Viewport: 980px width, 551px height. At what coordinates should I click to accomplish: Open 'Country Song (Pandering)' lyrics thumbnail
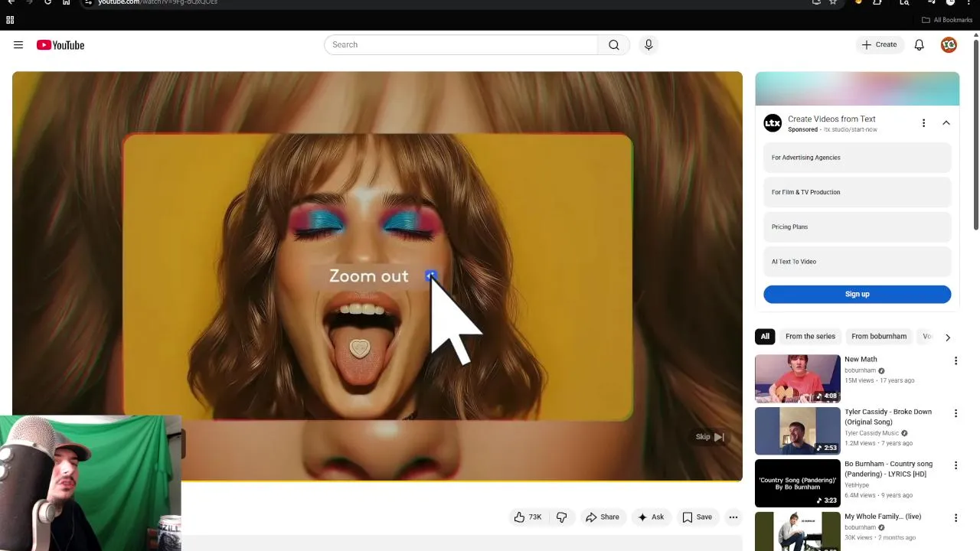(797, 483)
